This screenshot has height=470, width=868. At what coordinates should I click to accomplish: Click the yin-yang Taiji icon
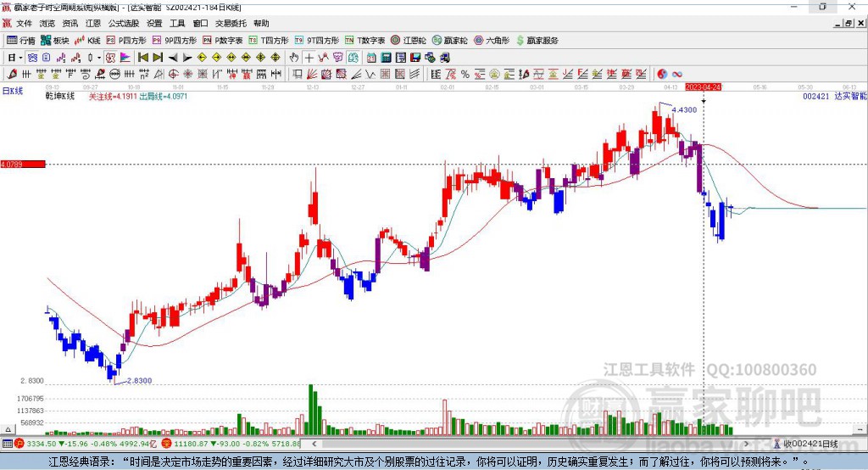(662, 75)
